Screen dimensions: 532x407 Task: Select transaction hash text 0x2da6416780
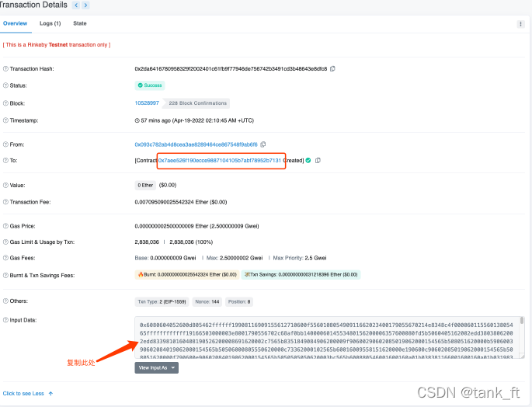click(x=231, y=69)
